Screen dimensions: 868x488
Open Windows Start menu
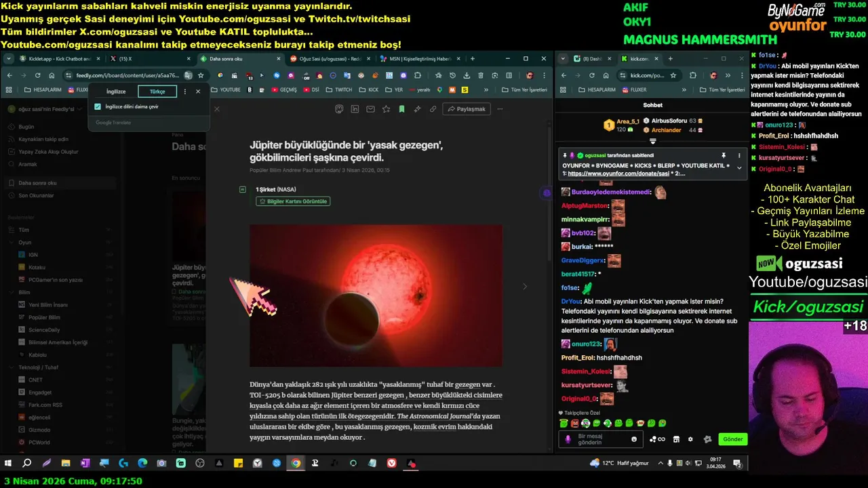coord(8,463)
